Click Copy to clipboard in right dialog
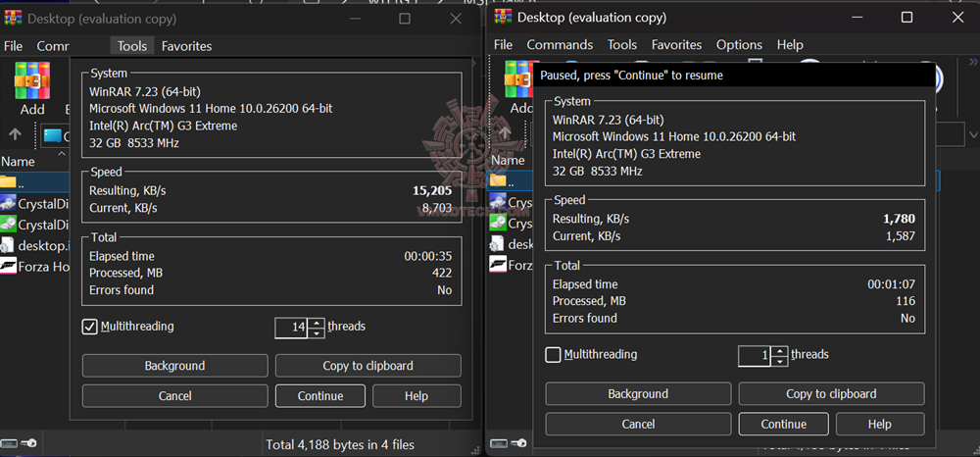The height and width of the screenshot is (457, 980). click(831, 394)
